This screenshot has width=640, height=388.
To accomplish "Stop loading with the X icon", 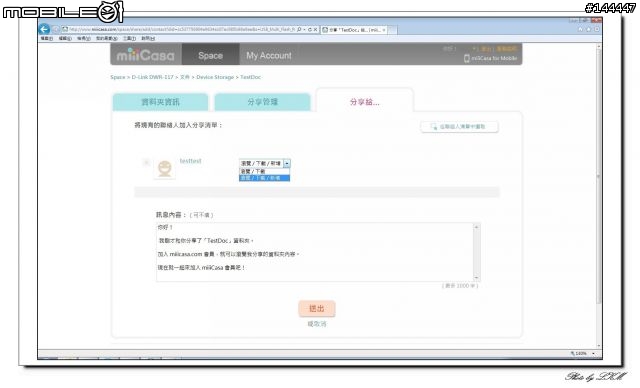I will coord(315,29).
